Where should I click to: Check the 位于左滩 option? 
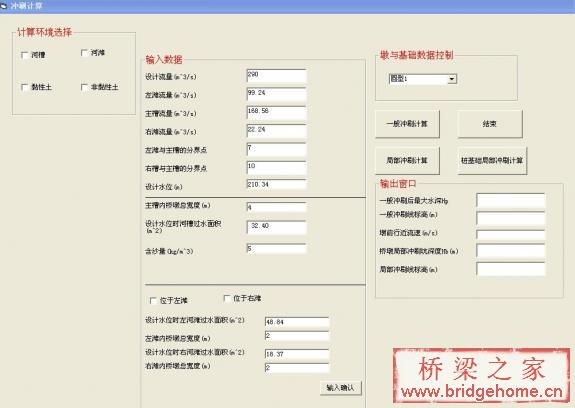(x=153, y=301)
